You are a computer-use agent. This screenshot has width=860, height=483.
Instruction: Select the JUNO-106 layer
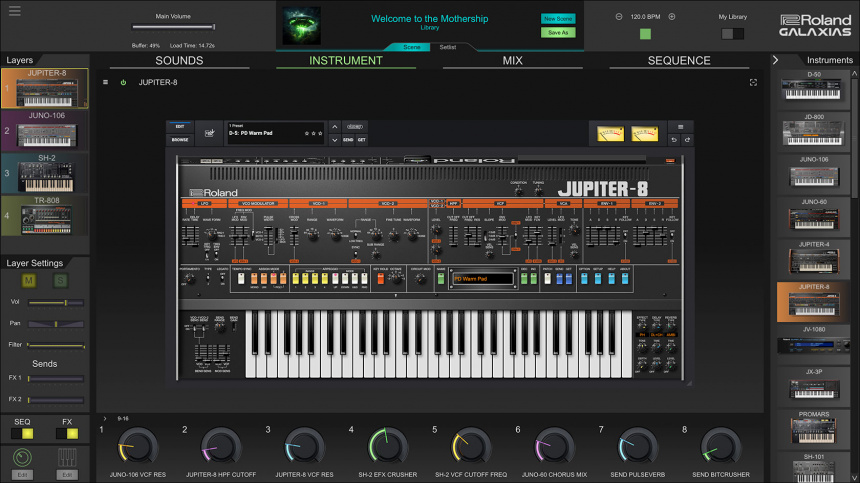(44, 130)
